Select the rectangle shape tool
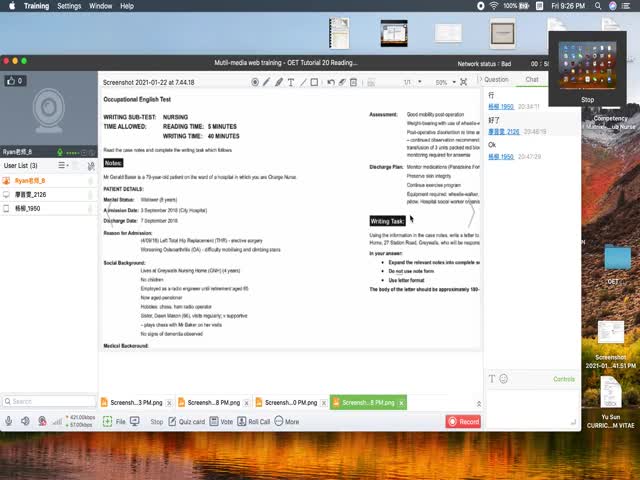This screenshot has height=480, width=640. 315,81
